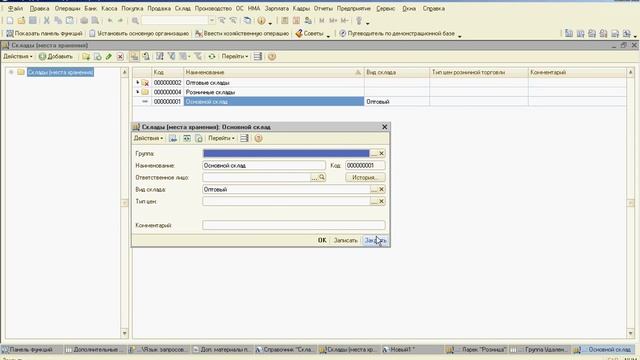Click the Код input field

pyautogui.click(x=365, y=166)
